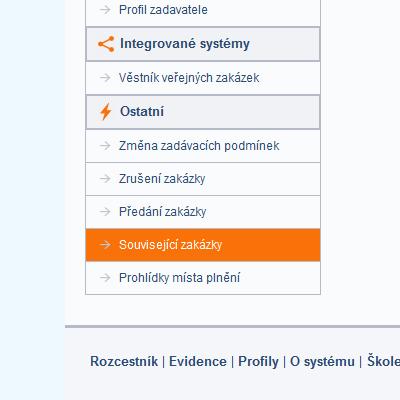Select Změna zadávacích podmínek
Image resolution: width=400 pixels, height=400 pixels.
point(203,146)
